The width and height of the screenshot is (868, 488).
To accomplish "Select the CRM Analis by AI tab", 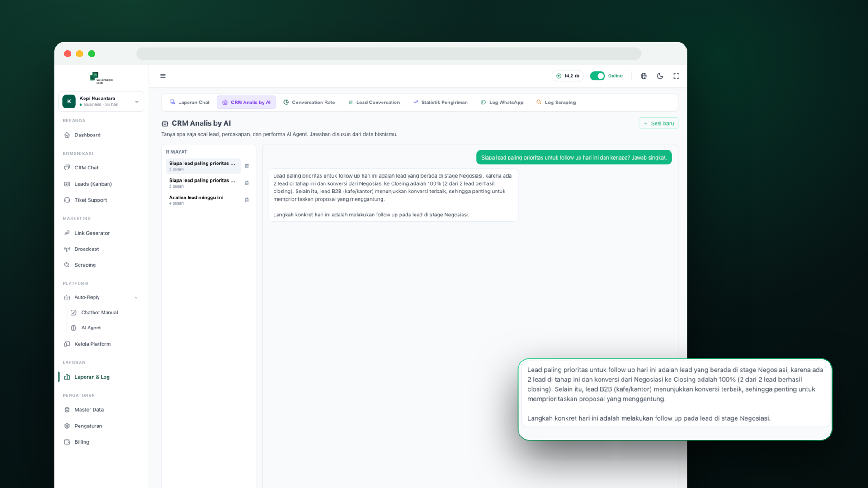I will coord(246,103).
